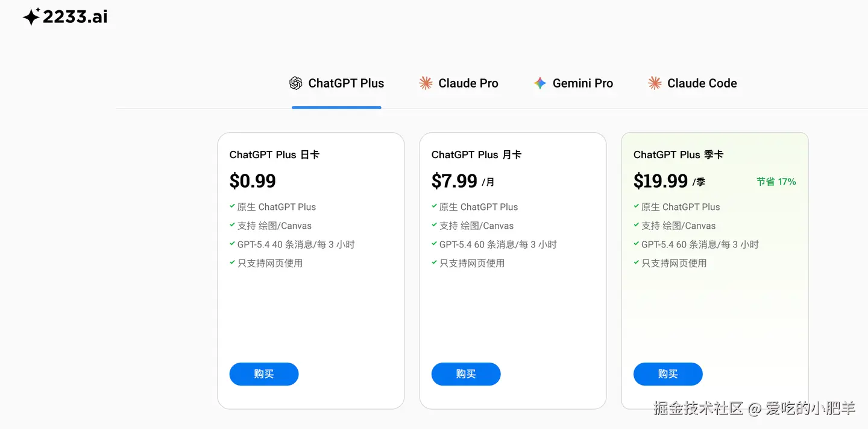This screenshot has width=868, height=429.
Task: Open the Claude Pro tab
Action: (468, 83)
